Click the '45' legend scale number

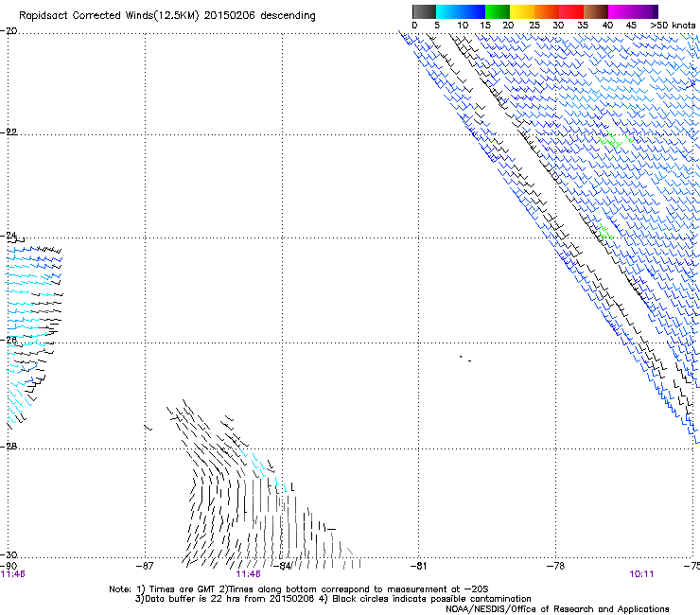[x=631, y=26]
